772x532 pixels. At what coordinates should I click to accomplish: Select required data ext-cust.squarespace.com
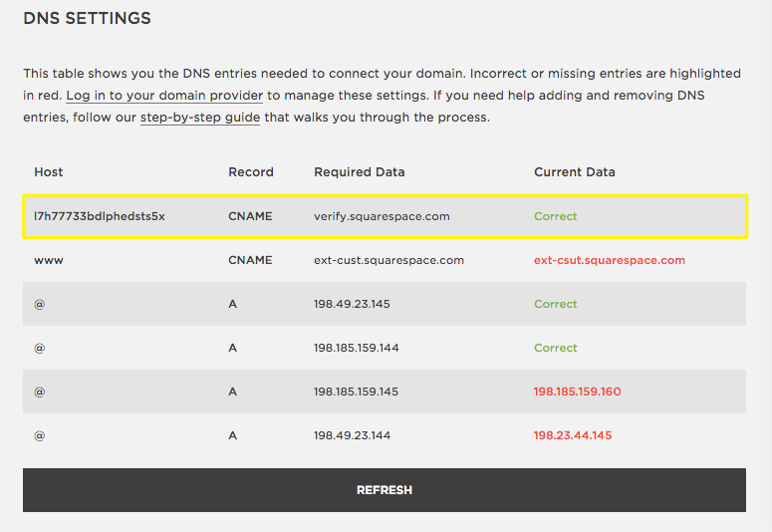tap(388, 260)
